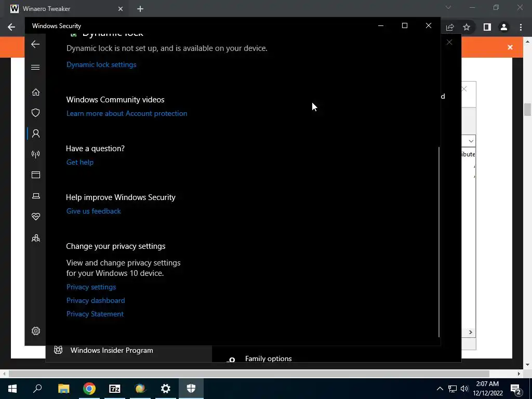Open a new browser tab
This screenshot has height=399, width=532.
pyautogui.click(x=140, y=9)
